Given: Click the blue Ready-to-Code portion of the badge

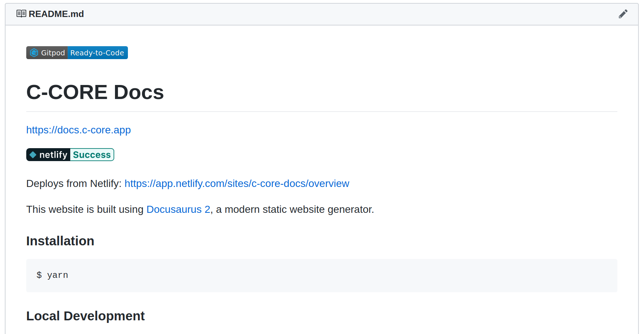Looking at the screenshot, I should pos(98,52).
